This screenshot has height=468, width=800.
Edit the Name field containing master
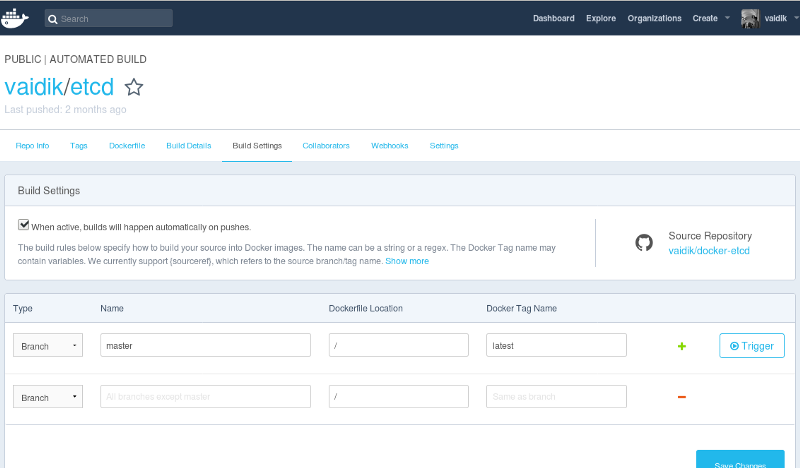pyautogui.click(x=205, y=346)
